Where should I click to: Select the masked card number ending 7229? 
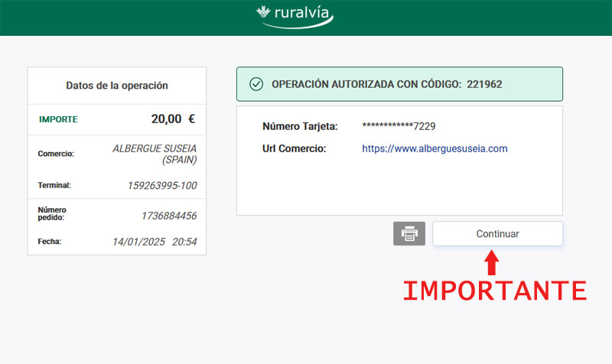coord(399,126)
